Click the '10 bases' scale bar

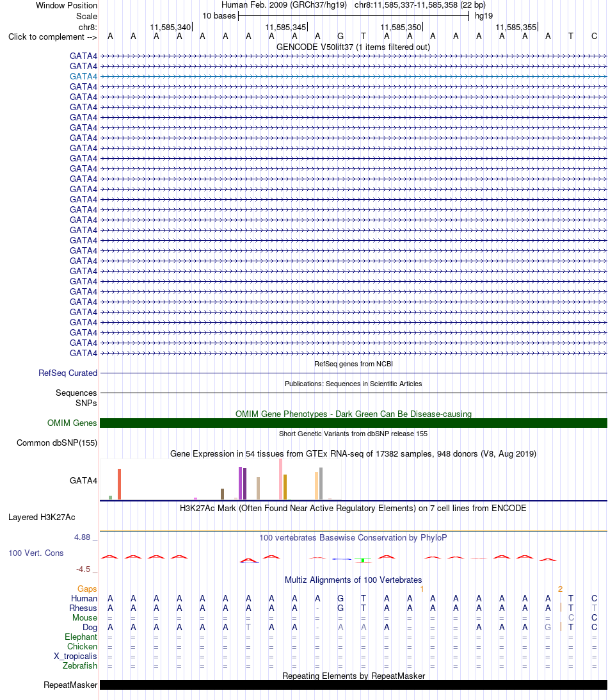353,16
